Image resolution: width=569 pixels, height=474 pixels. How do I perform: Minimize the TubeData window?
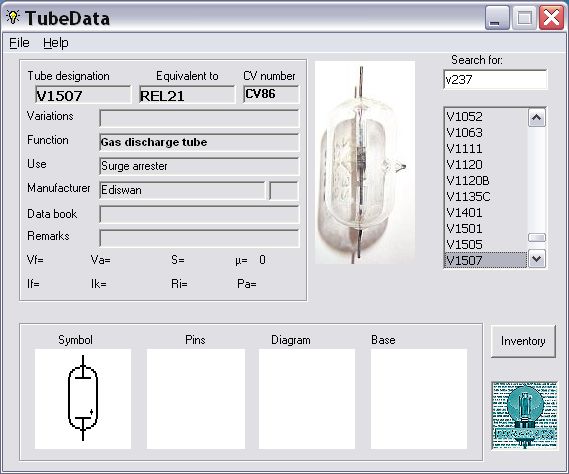pyautogui.click(x=497, y=17)
